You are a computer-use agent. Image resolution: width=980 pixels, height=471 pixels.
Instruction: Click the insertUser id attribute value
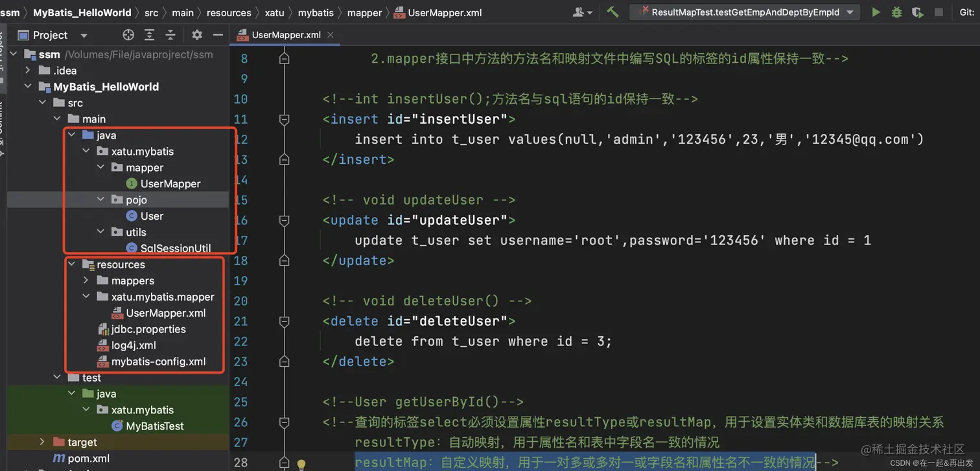tap(460, 119)
